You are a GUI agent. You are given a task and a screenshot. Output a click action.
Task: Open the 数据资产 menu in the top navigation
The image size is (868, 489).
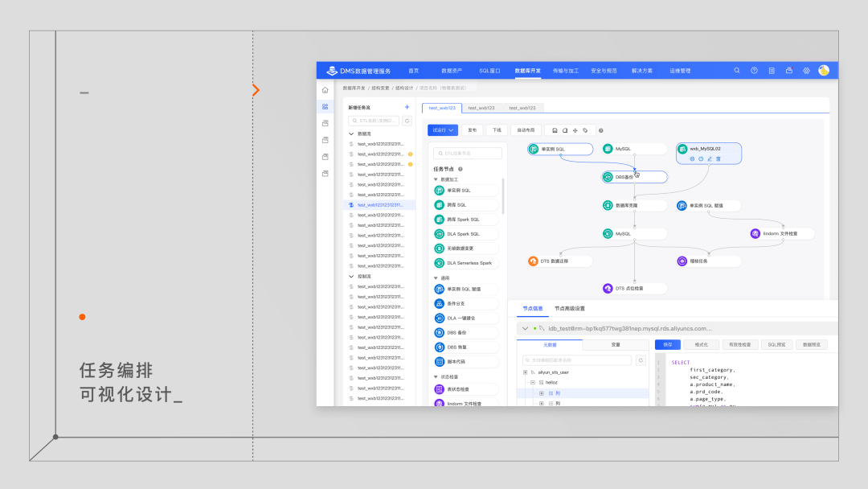click(x=452, y=71)
